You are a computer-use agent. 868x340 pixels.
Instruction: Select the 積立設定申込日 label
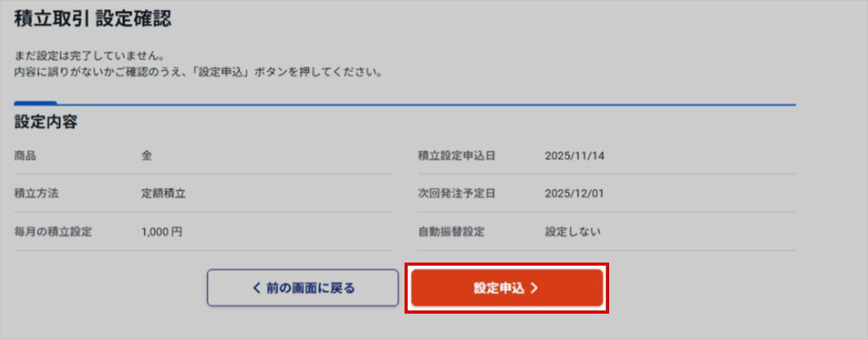tap(456, 156)
